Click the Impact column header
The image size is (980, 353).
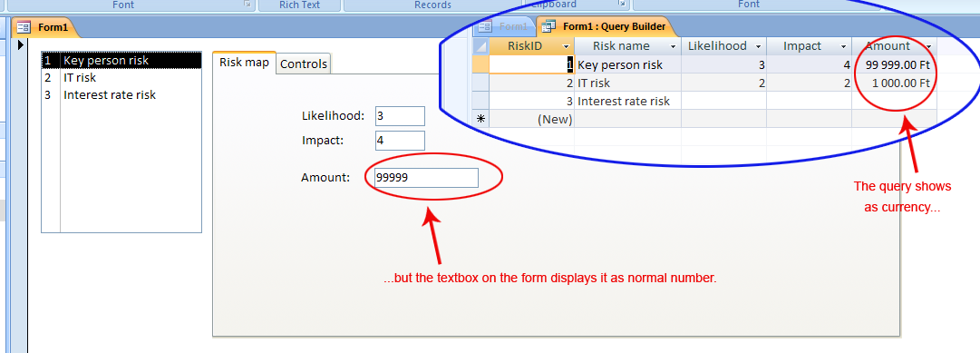pyautogui.click(x=809, y=45)
